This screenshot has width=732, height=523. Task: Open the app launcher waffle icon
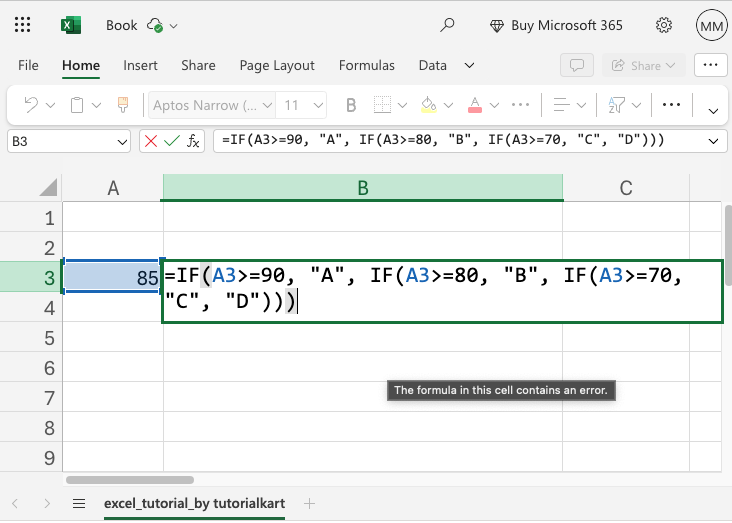coord(24,25)
